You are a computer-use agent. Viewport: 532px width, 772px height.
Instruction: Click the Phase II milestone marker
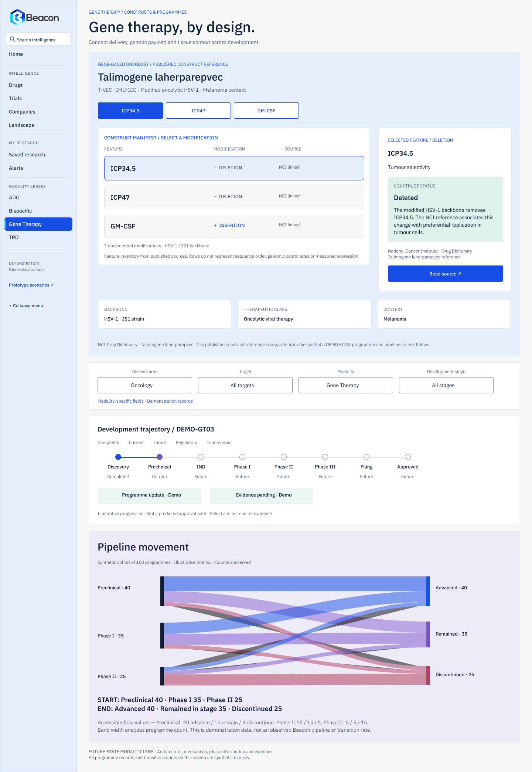click(284, 457)
